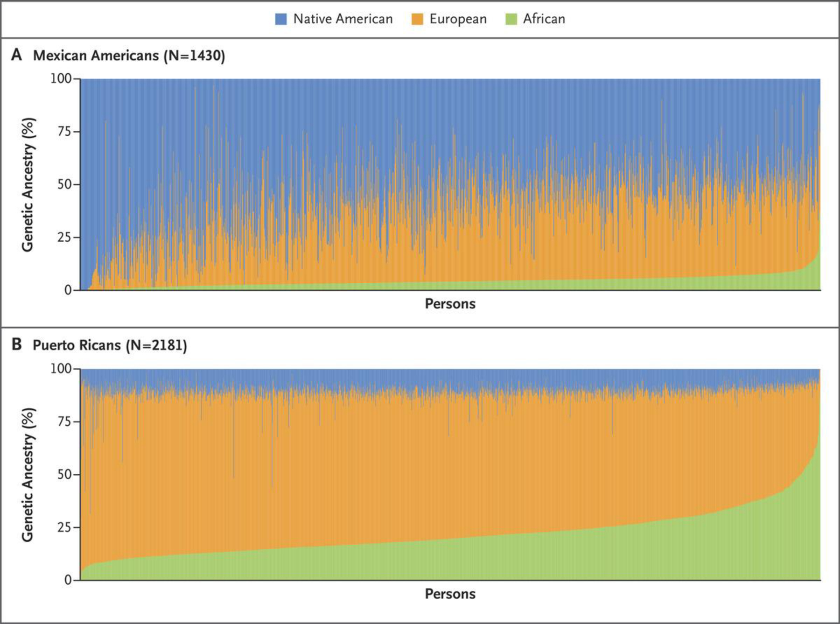Click the 25 tick label in panel B
The height and width of the screenshot is (624, 840).
64,527
